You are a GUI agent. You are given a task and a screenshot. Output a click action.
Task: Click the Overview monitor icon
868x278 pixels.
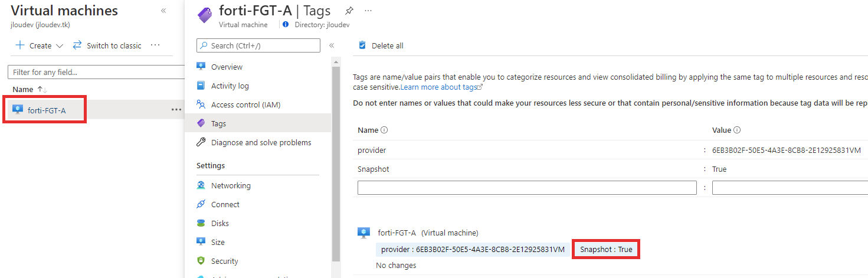(x=201, y=67)
